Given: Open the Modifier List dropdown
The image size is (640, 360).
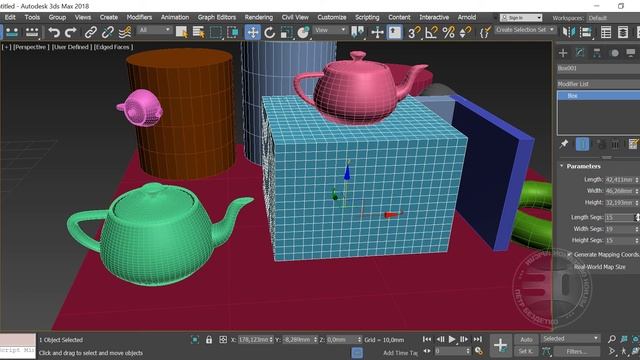Looking at the screenshot, I should click(x=598, y=84).
